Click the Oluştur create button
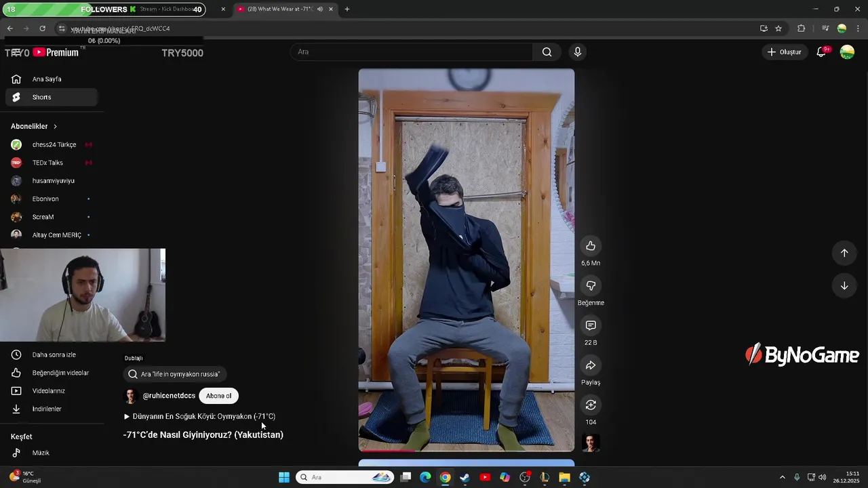 tap(784, 52)
